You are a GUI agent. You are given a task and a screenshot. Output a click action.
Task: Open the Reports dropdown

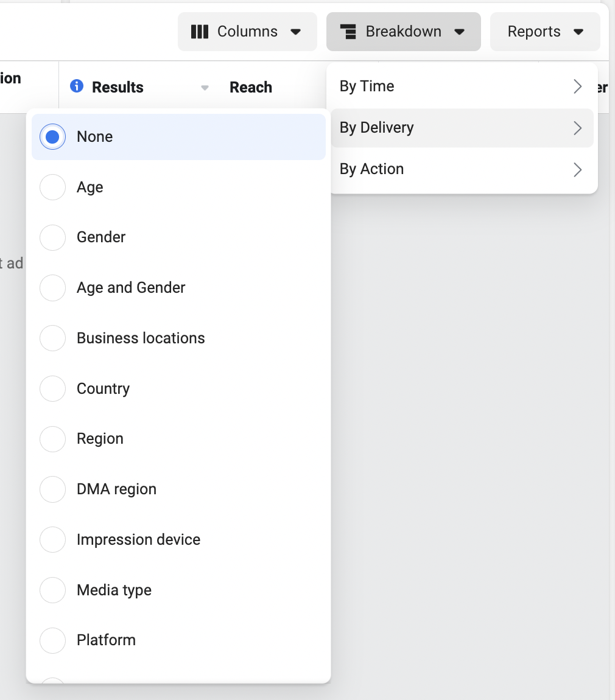[x=545, y=31]
